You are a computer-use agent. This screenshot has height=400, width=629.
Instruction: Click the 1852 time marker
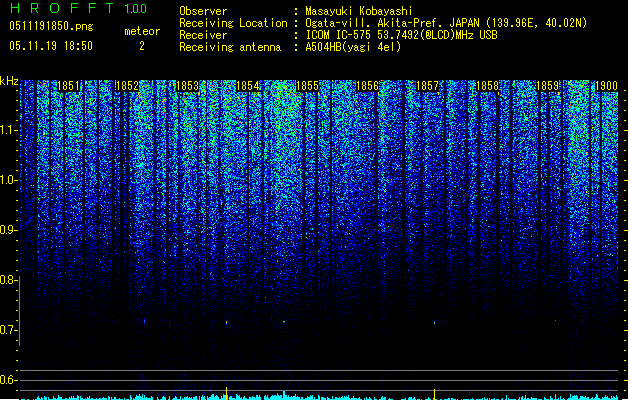[127, 86]
